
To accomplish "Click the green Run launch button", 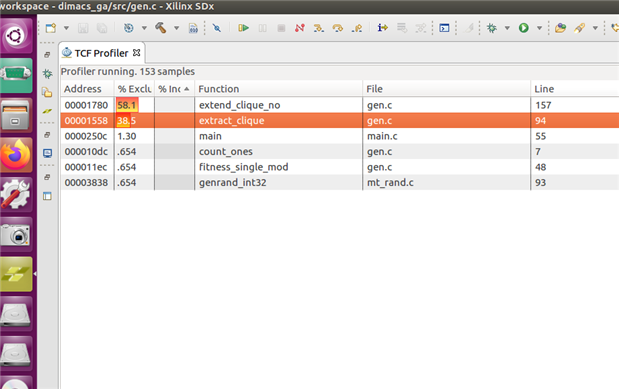I will click(523, 28).
